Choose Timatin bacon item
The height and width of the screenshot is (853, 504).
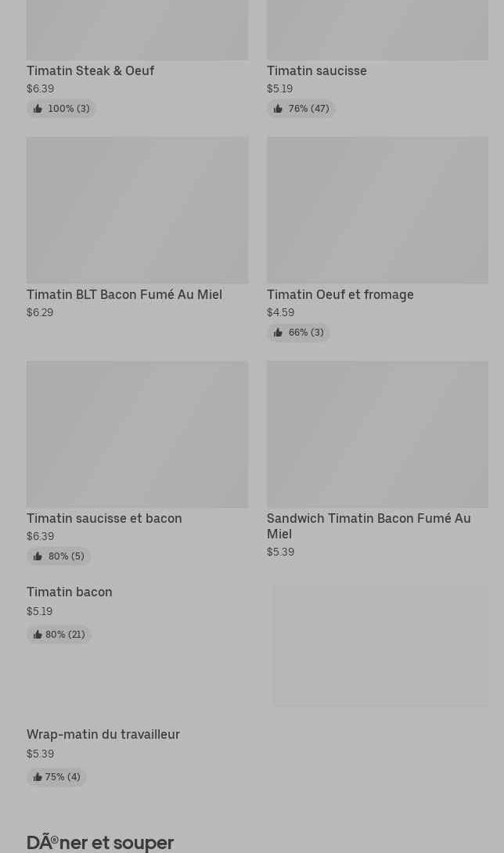click(69, 592)
